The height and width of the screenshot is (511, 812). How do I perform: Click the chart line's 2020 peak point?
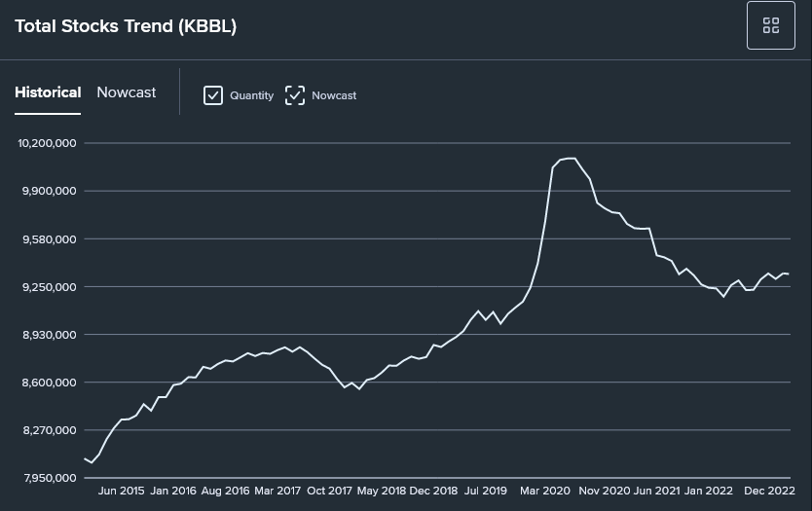pyautogui.click(x=571, y=159)
